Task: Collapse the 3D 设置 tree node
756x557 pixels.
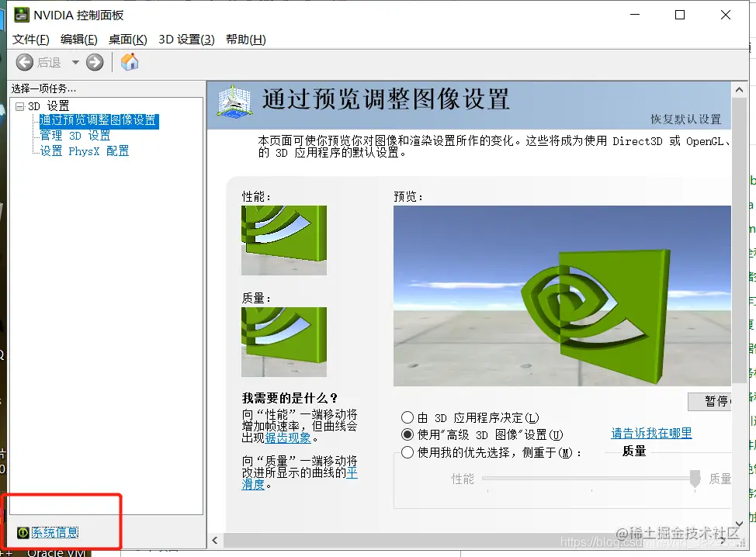Action: pos(19,106)
